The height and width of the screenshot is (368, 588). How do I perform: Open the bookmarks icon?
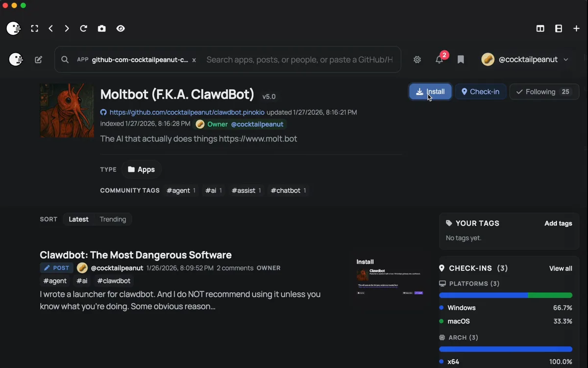461,59
